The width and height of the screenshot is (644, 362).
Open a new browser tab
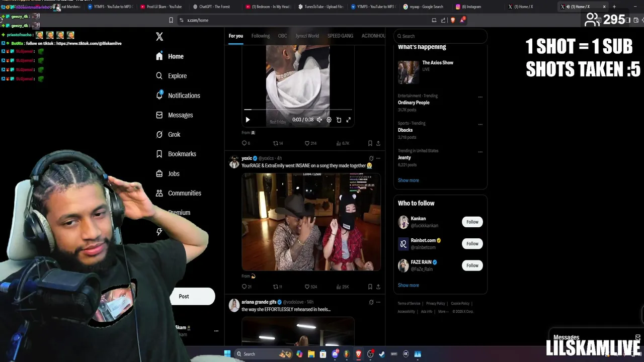[x=614, y=7]
